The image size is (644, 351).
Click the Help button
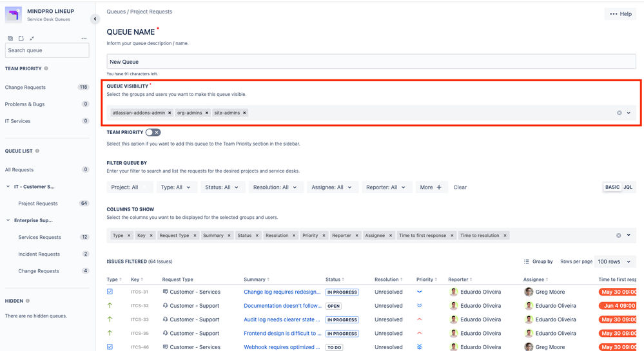click(x=621, y=14)
